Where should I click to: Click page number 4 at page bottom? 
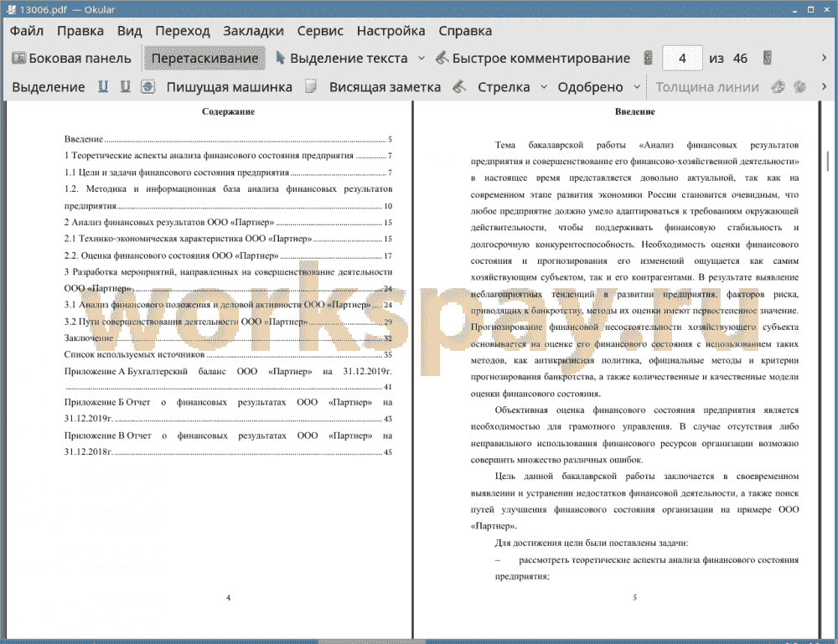(x=228, y=598)
